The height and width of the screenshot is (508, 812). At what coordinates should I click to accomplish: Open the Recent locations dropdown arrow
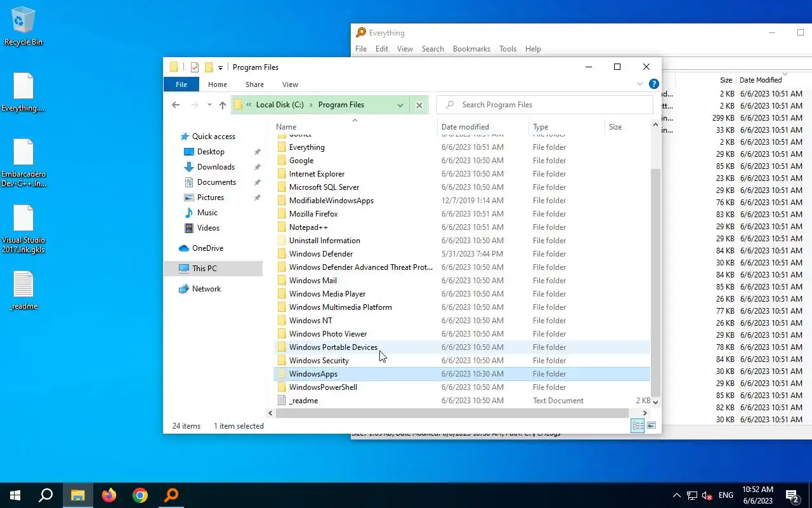(209, 105)
